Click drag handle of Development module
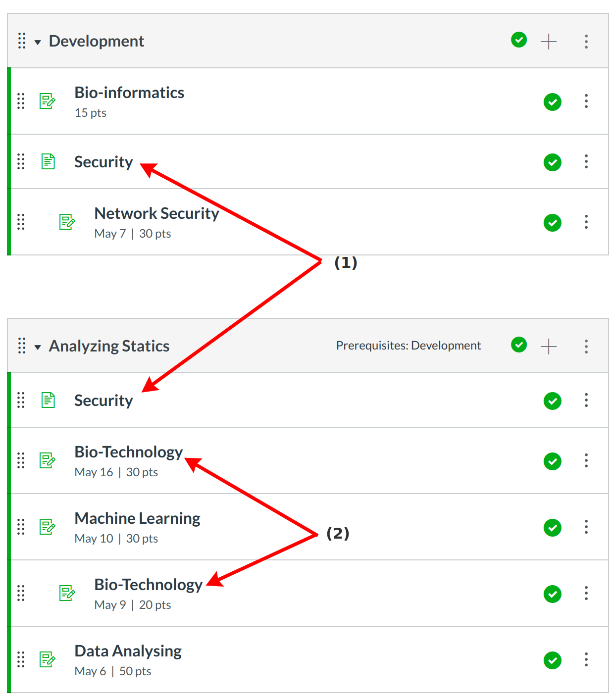This screenshot has width=616, height=700. click(22, 41)
